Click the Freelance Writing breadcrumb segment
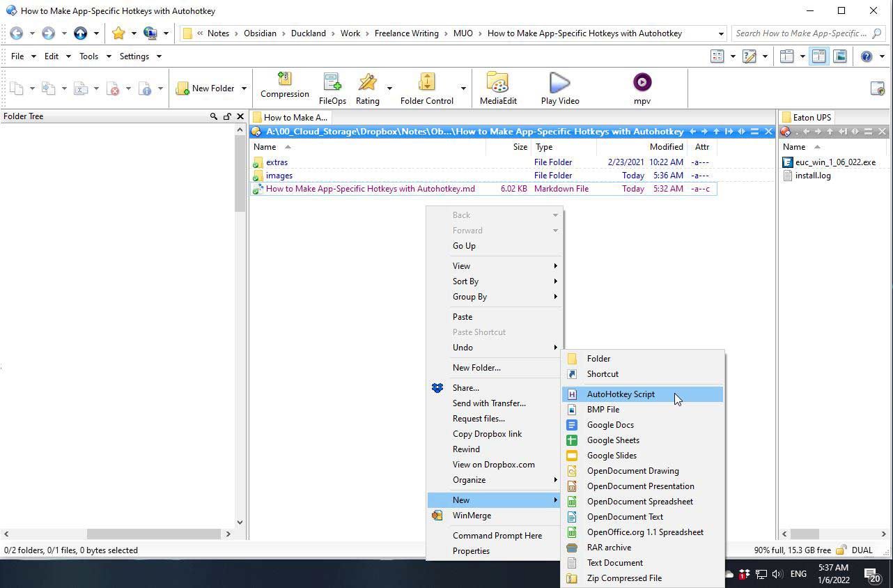This screenshot has width=893, height=588. (406, 33)
